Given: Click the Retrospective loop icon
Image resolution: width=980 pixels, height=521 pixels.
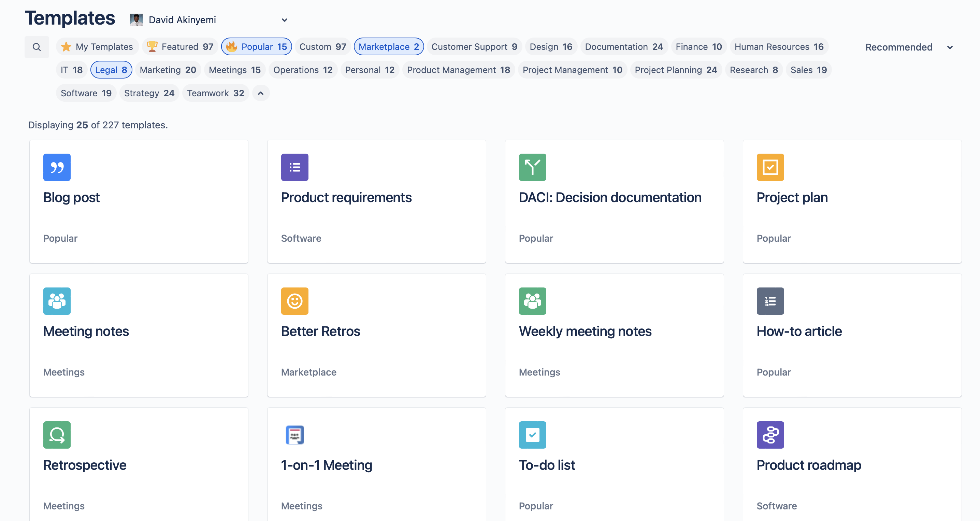Looking at the screenshot, I should coord(57,435).
